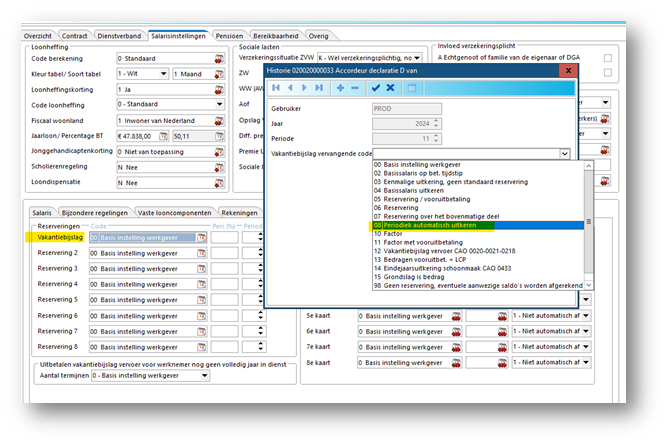Open calendar icon for Reservering 8
668x445 pixels.
tap(202, 347)
